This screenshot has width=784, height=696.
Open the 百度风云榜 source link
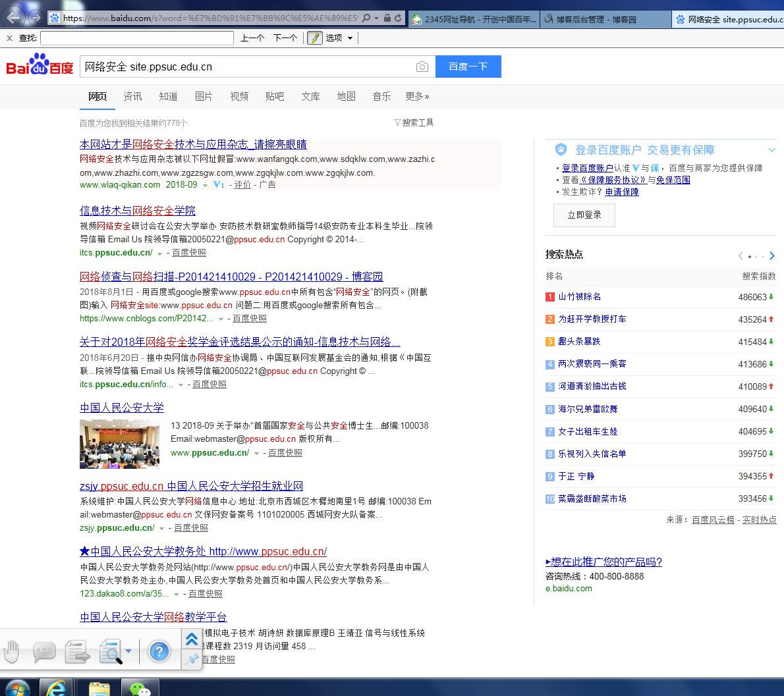tap(713, 520)
